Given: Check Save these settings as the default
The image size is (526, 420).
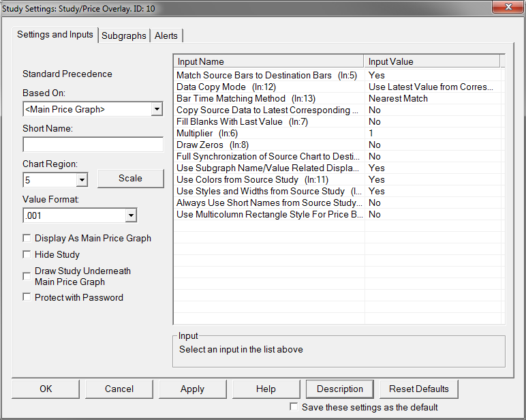Looking at the screenshot, I should tap(294, 407).
